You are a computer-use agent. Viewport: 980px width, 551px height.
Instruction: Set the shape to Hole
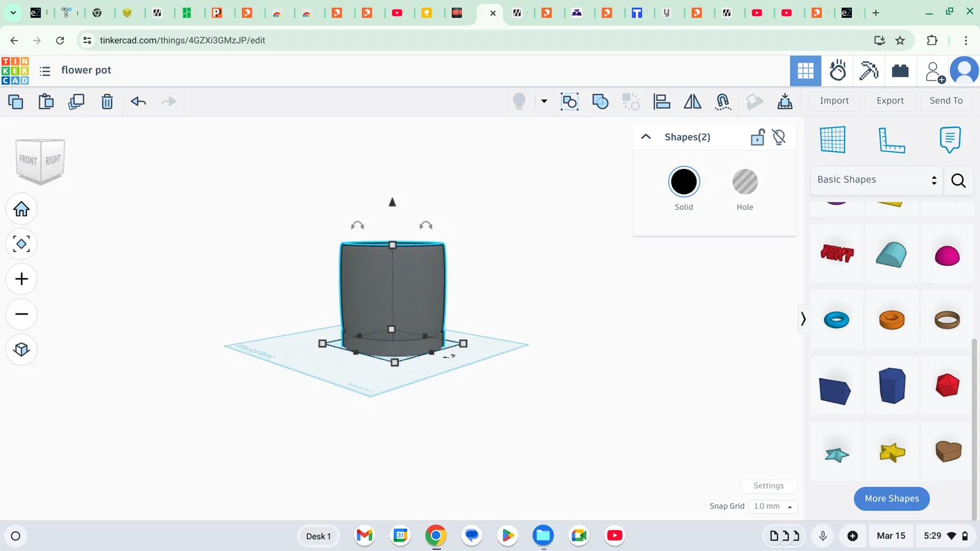745,182
